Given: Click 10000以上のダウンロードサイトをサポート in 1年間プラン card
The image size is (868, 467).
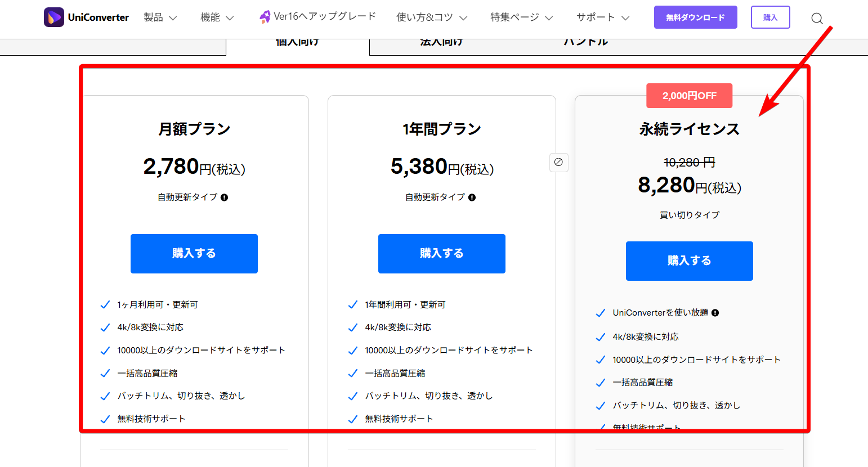Looking at the screenshot, I should (449, 351).
